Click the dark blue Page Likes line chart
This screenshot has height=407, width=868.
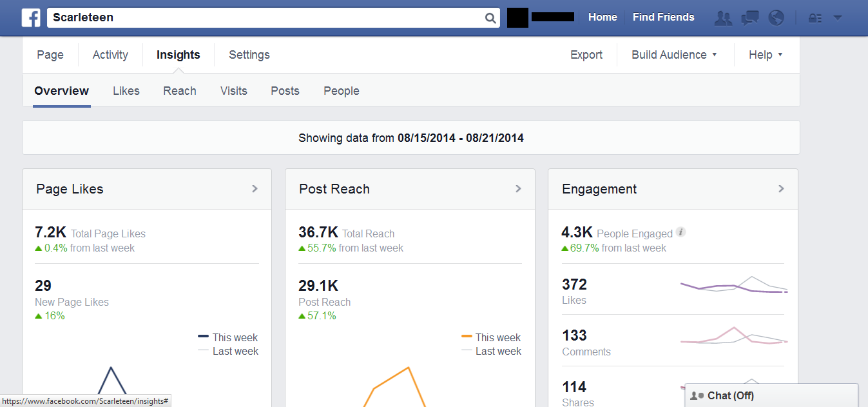tap(111, 382)
